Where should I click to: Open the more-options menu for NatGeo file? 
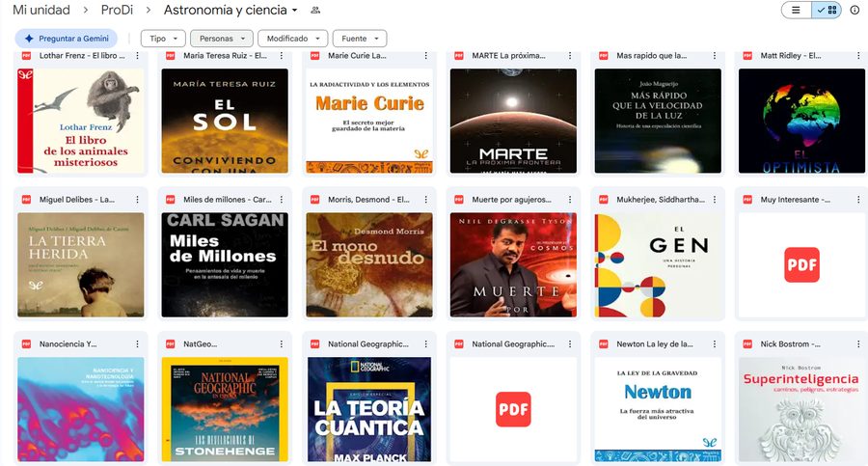pos(282,344)
